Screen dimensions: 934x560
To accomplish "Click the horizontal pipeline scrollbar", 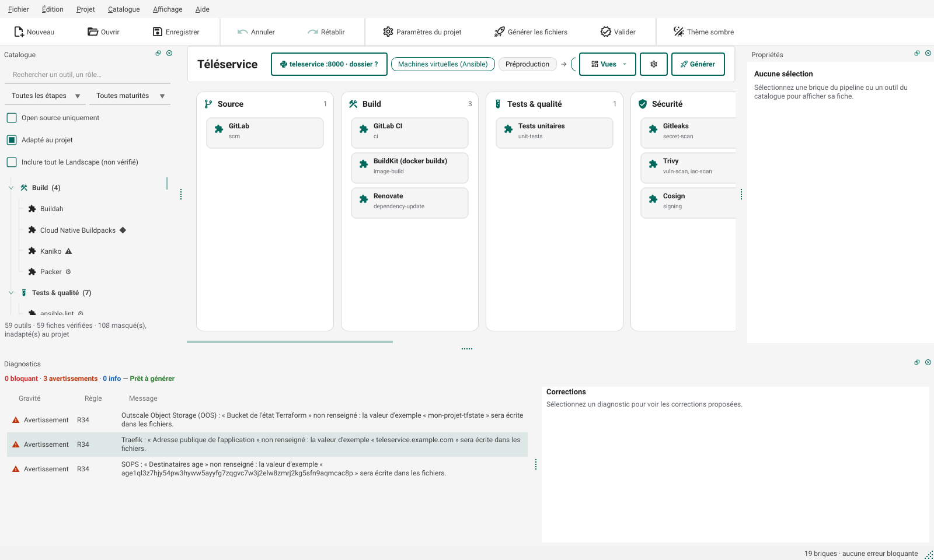I will point(290,342).
